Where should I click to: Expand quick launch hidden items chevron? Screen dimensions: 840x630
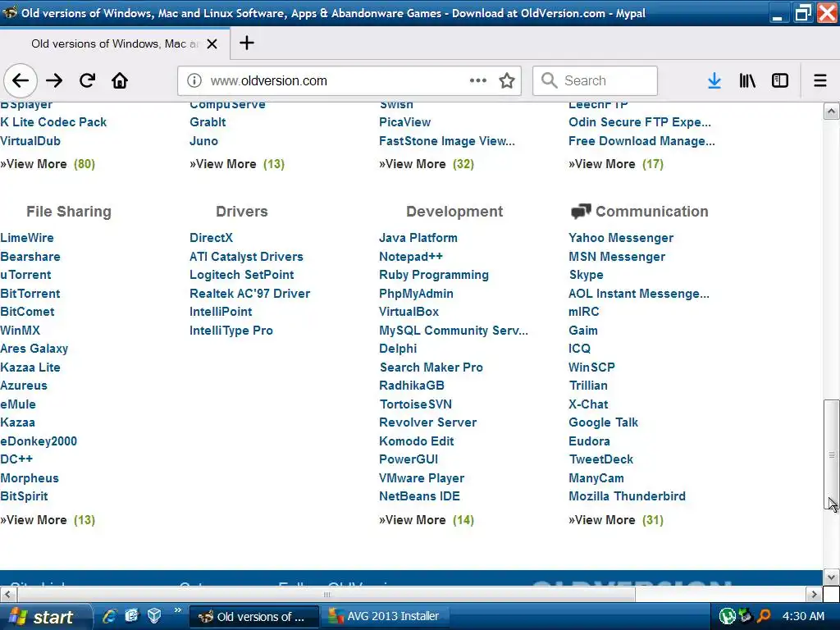pyautogui.click(x=178, y=610)
